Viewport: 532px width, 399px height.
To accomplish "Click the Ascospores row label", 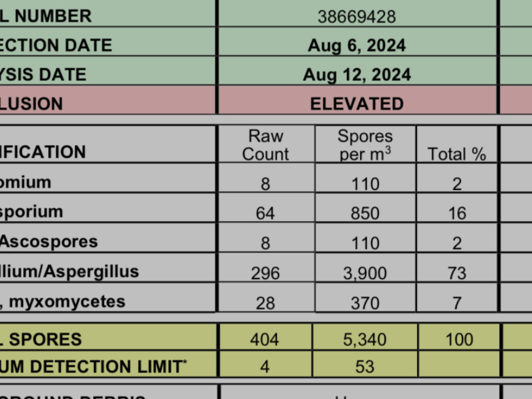I will 49,242.
